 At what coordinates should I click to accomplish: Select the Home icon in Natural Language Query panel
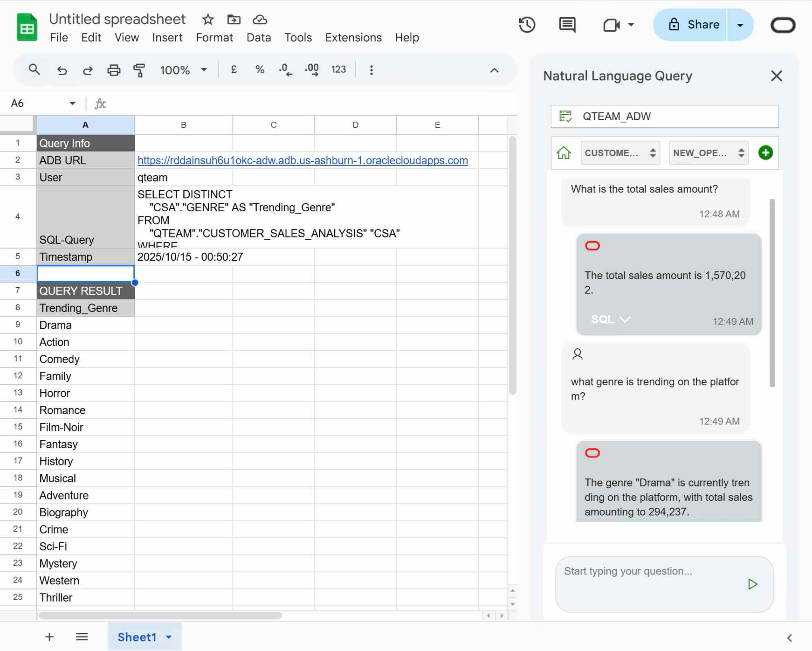pos(564,152)
